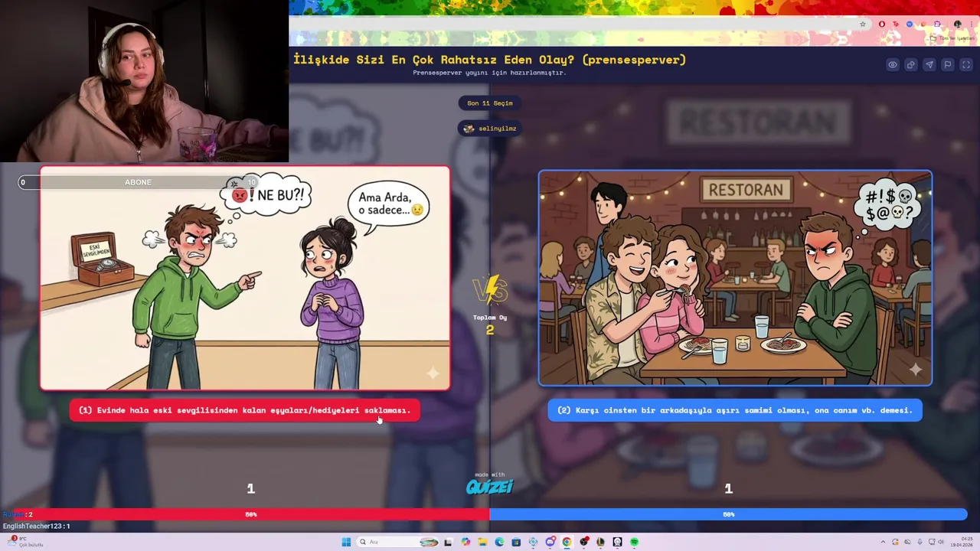Open Microsoft Edge from the taskbar

point(499,542)
